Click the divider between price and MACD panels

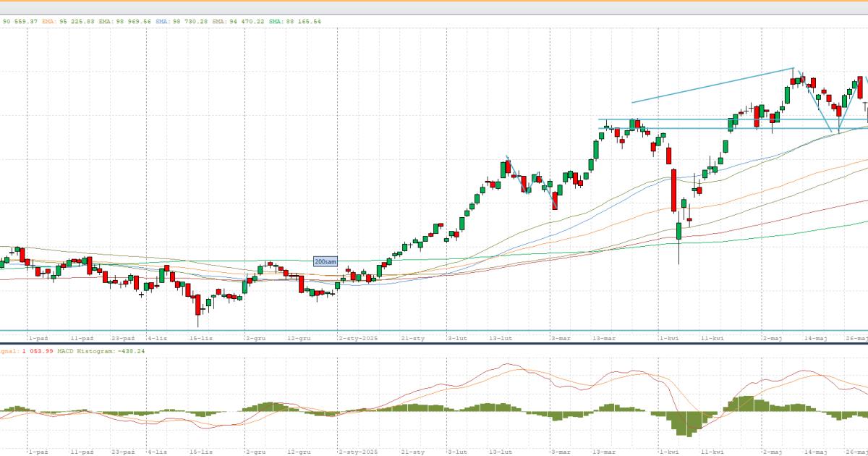tap(434, 343)
